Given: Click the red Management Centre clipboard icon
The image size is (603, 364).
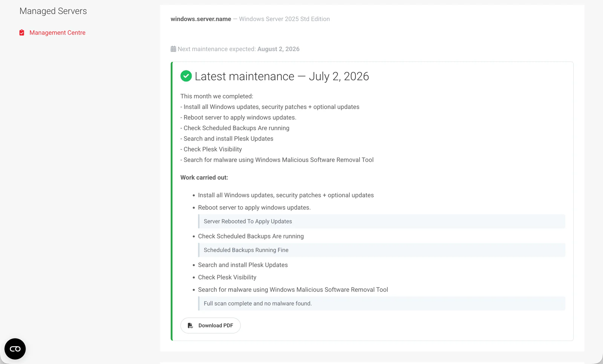Looking at the screenshot, I should [22, 33].
